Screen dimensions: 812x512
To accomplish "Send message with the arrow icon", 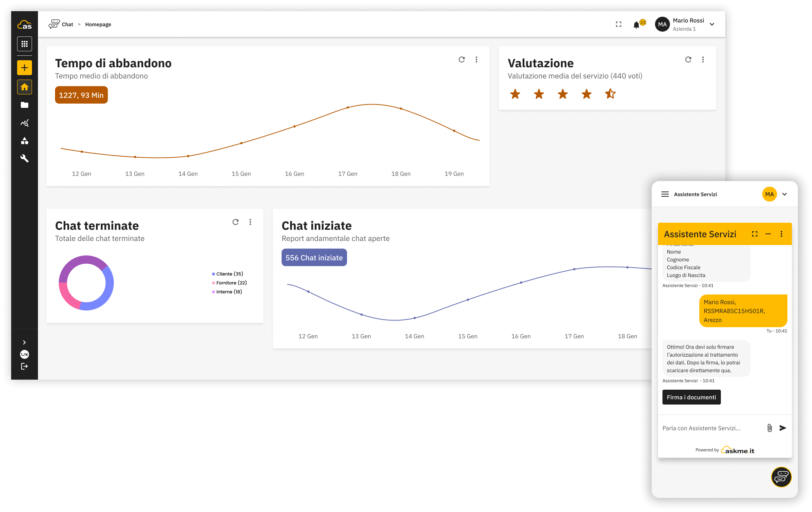I will pyautogui.click(x=783, y=428).
